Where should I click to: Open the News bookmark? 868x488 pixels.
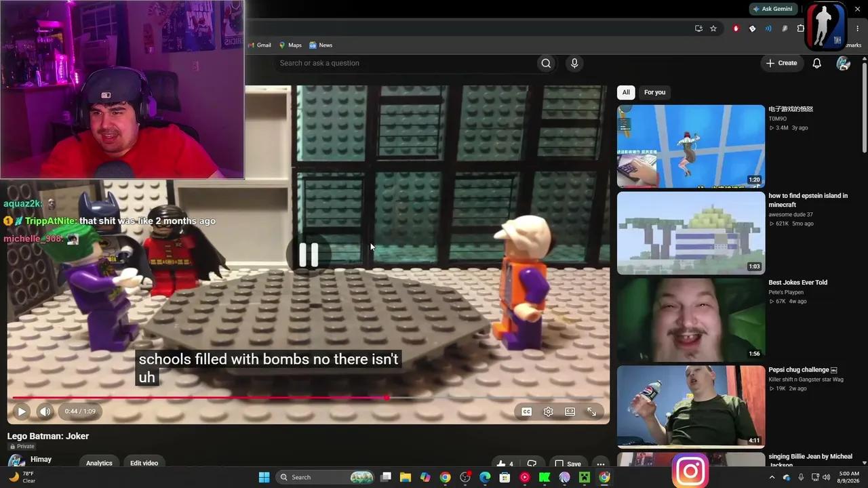click(x=321, y=45)
